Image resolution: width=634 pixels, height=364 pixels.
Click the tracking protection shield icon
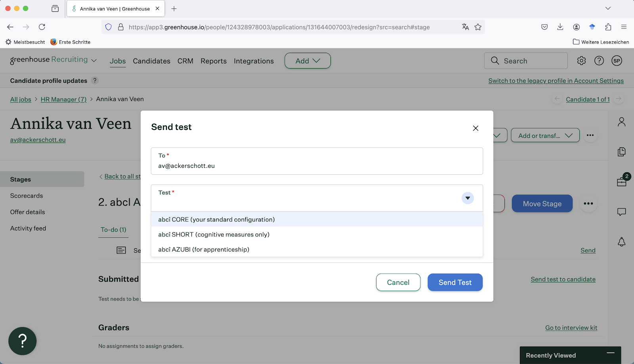click(x=109, y=27)
